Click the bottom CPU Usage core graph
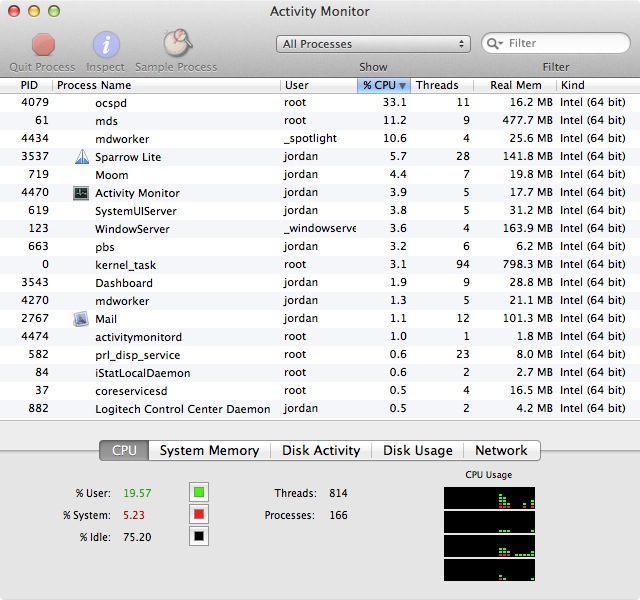The width and height of the screenshot is (640, 600). coord(489,570)
